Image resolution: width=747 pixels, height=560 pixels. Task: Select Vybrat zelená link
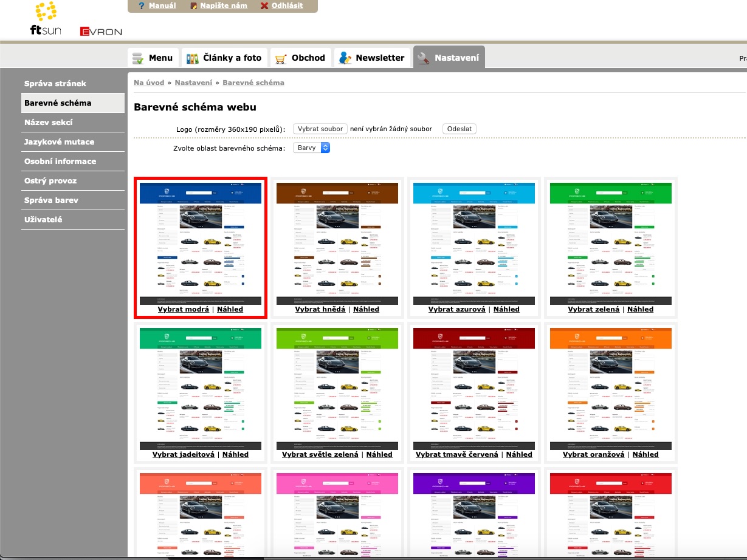[x=594, y=309]
